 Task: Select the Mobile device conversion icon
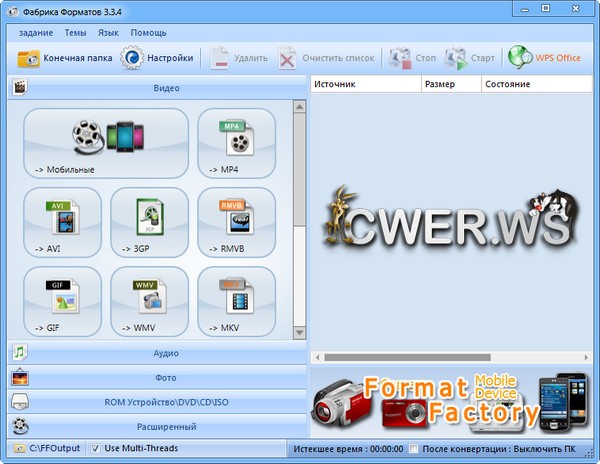105,141
